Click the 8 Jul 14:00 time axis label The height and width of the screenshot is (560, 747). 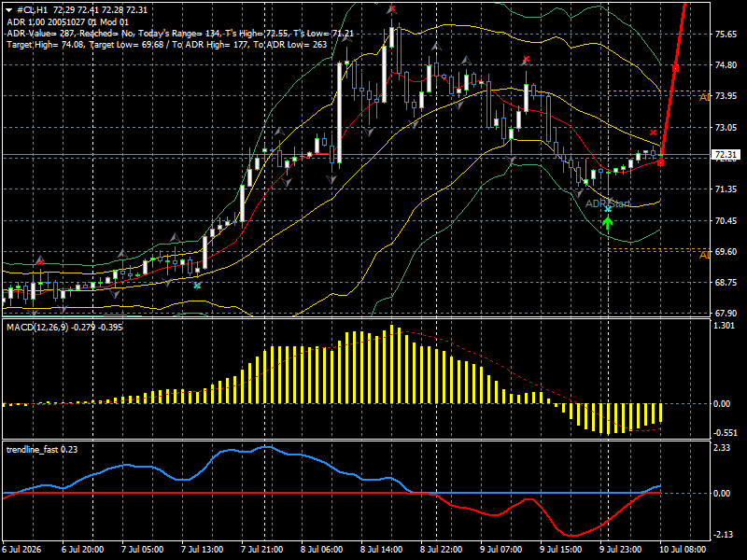click(382, 550)
